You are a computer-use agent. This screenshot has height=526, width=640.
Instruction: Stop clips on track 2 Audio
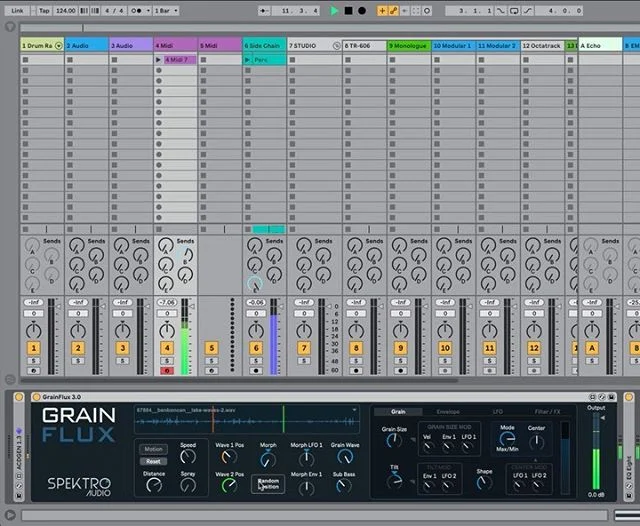(x=70, y=229)
